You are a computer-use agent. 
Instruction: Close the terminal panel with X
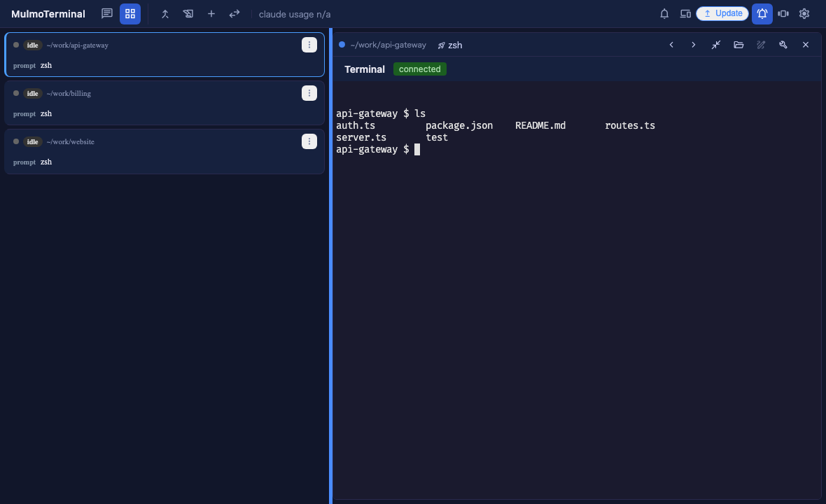pyautogui.click(x=806, y=45)
